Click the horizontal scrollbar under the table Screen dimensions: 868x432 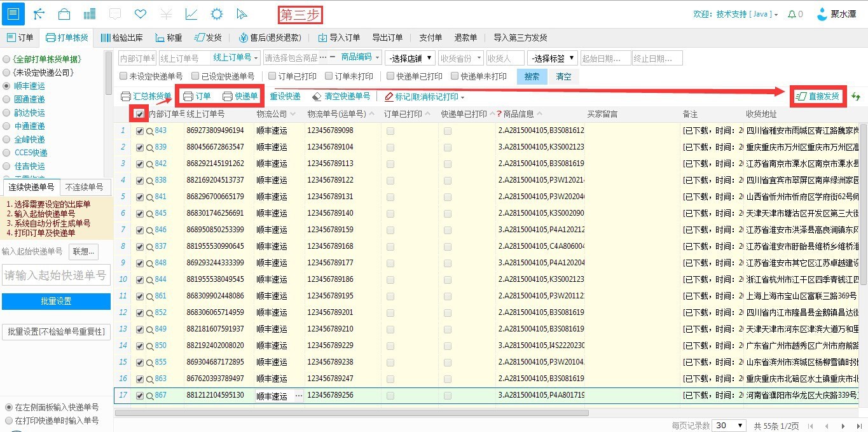[x=352, y=413]
